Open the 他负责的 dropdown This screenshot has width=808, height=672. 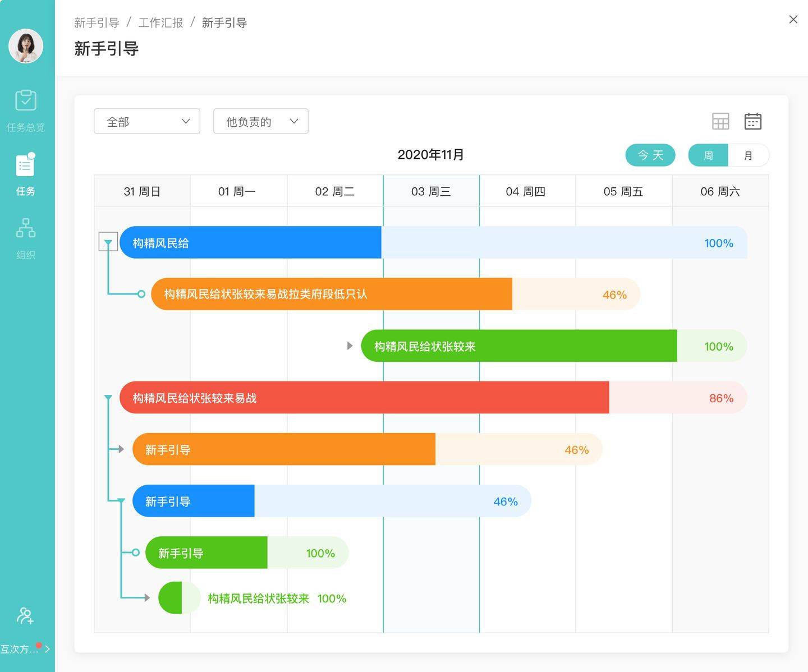pyautogui.click(x=260, y=121)
